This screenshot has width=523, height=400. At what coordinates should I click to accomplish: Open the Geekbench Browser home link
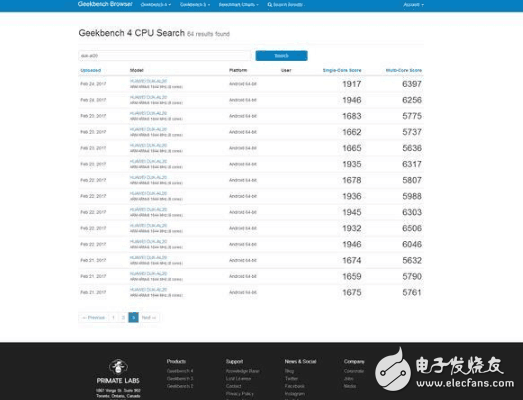coord(105,4)
